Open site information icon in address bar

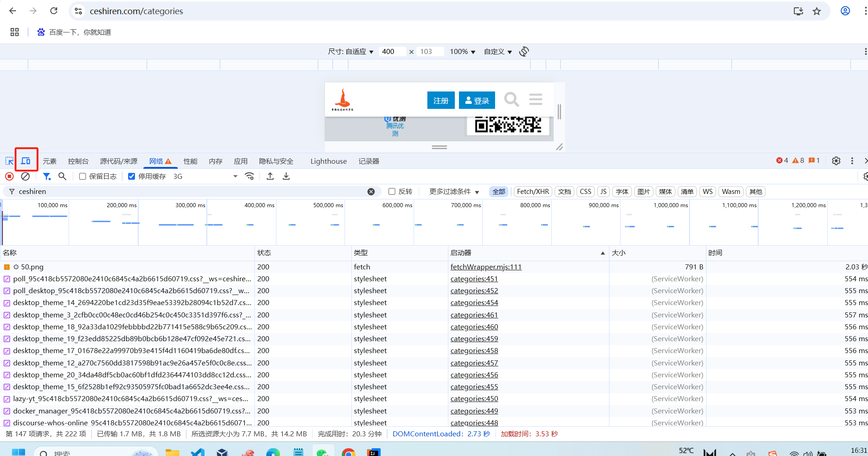tap(79, 11)
